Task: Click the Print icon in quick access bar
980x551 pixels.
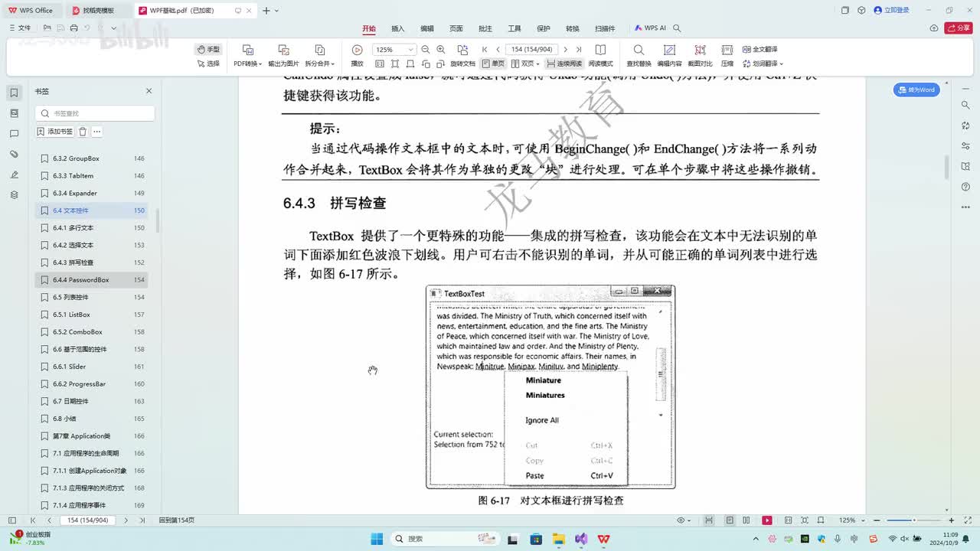Action: pos(73,28)
